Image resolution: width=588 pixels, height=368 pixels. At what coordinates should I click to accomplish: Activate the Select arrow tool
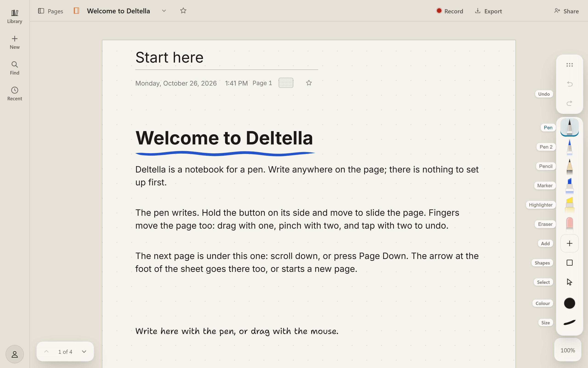click(x=570, y=282)
